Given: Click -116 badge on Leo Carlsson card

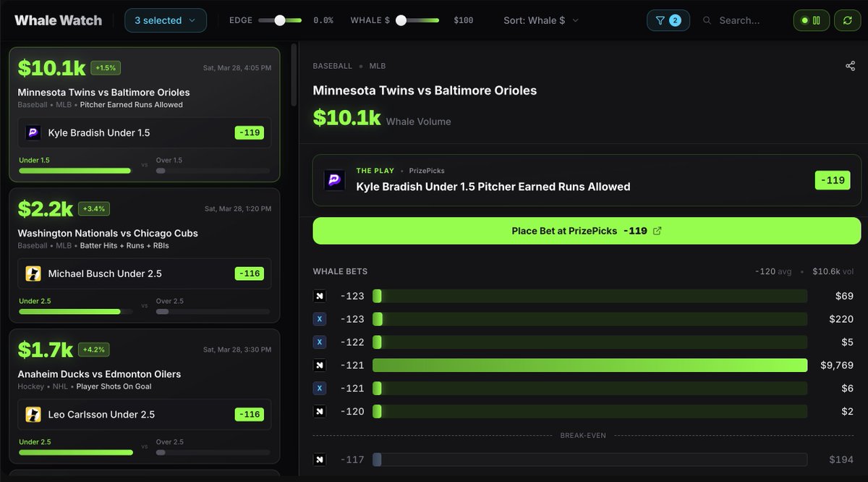Looking at the screenshot, I should pyautogui.click(x=250, y=415).
